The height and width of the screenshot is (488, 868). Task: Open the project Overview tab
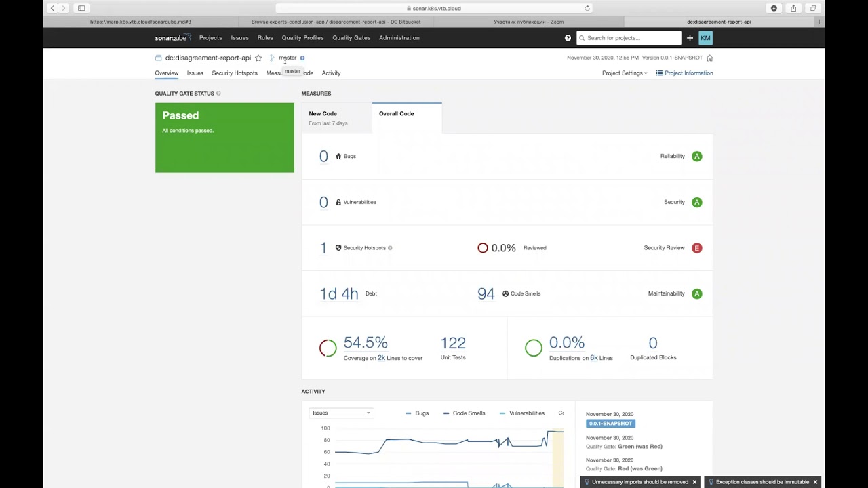pyautogui.click(x=166, y=73)
